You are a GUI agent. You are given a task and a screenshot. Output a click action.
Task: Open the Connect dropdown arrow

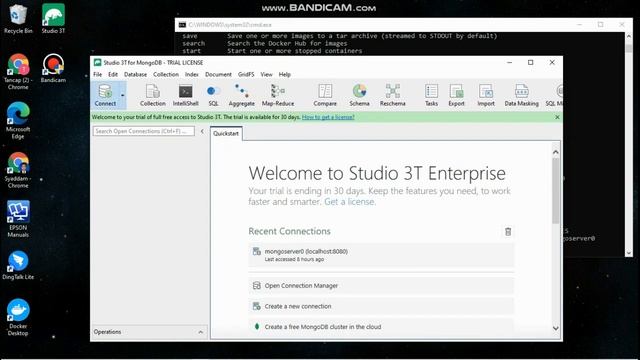click(122, 96)
